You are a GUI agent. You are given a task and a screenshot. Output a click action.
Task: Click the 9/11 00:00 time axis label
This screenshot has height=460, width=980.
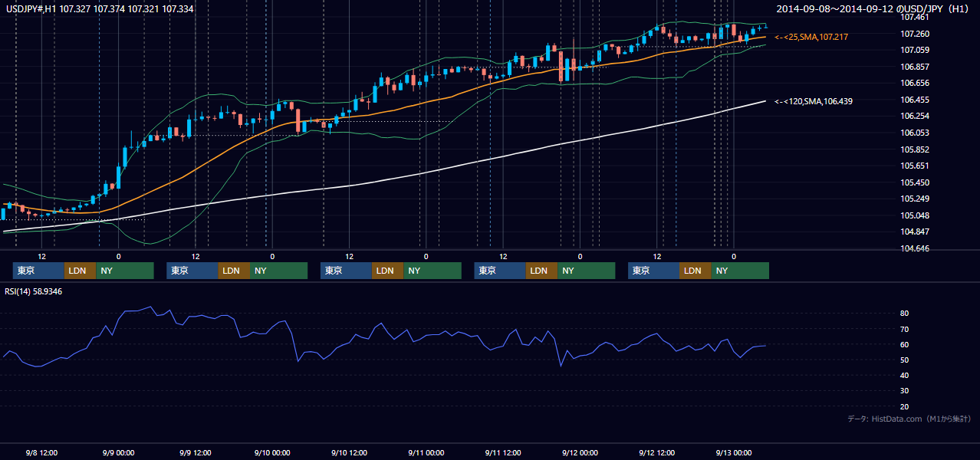pos(426,452)
